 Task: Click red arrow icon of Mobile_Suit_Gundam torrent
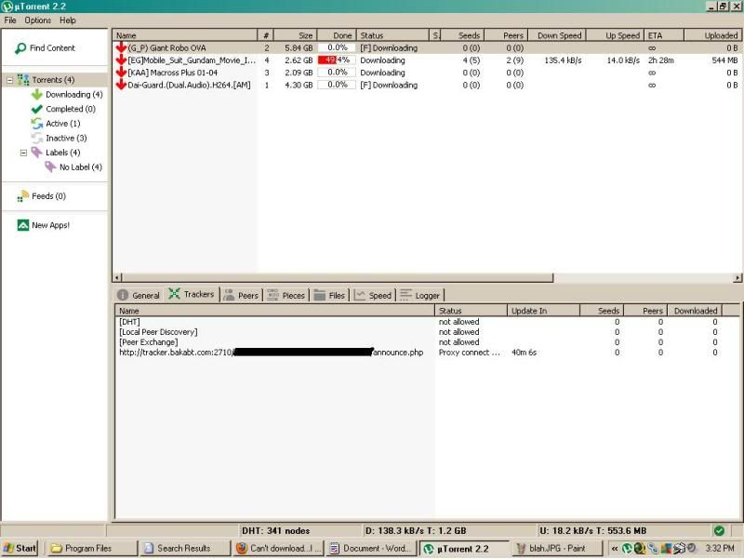pos(121,60)
